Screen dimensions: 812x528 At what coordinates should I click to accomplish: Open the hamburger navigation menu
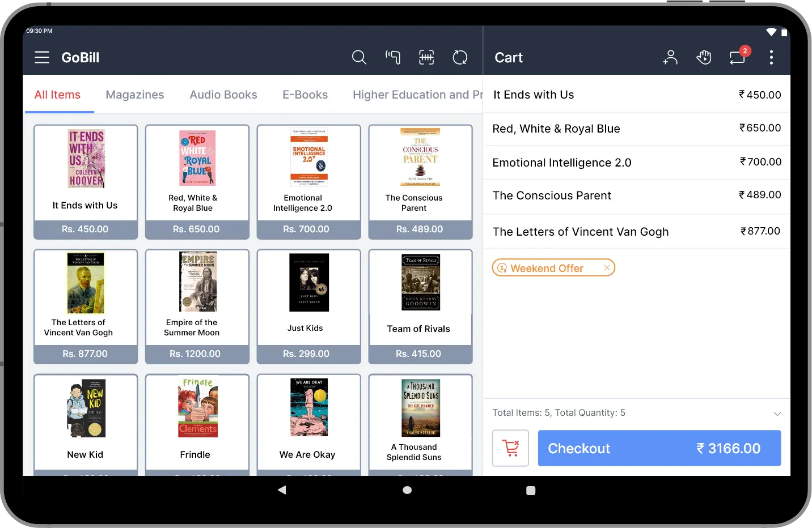pyautogui.click(x=42, y=57)
